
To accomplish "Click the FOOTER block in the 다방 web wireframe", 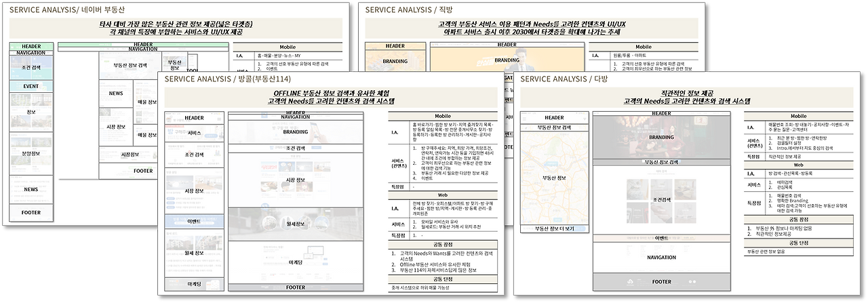I will [x=661, y=282].
